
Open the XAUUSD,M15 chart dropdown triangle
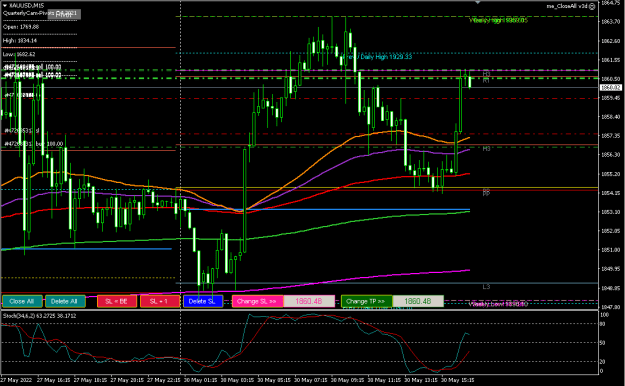coord(4,6)
